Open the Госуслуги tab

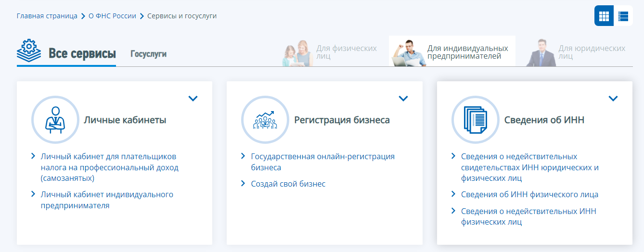(x=148, y=54)
